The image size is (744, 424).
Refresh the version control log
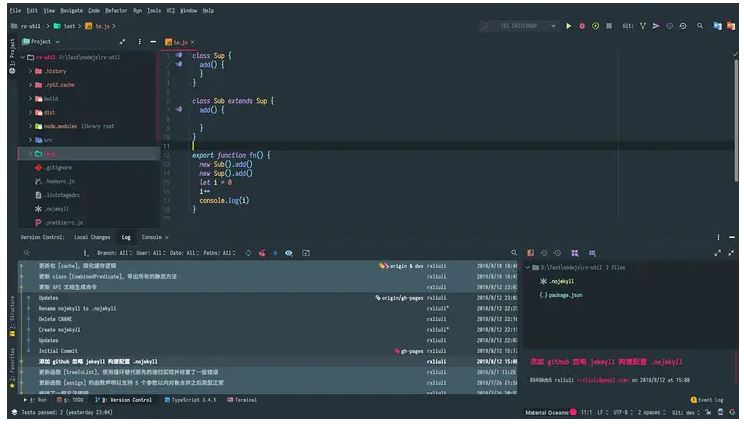coord(248,253)
